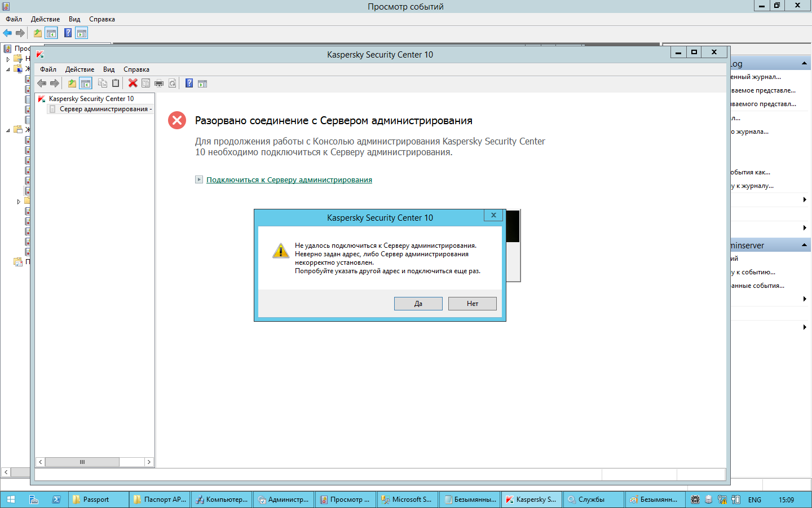This screenshot has width=812, height=508.
Task: Click the Подключиться к Серверу администрирования link
Action: click(289, 179)
